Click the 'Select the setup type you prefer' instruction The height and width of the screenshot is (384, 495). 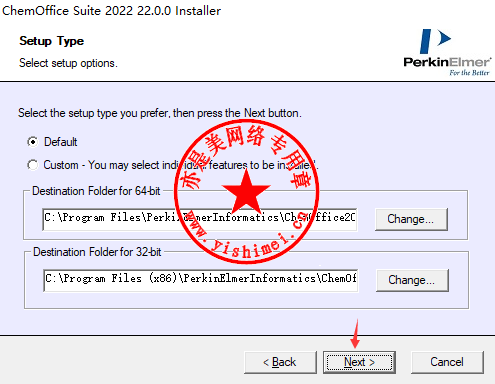[x=160, y=113]
